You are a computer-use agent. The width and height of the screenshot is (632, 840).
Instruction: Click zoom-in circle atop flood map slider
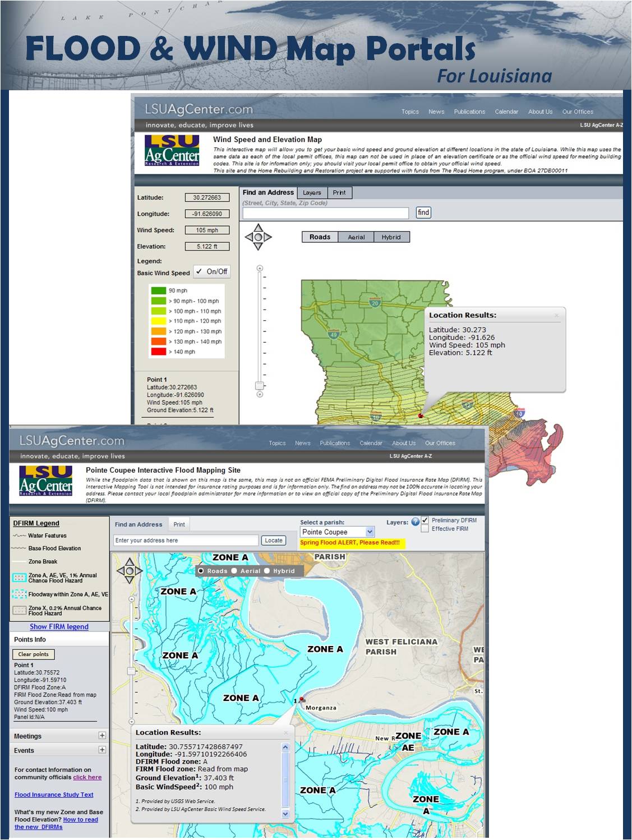(132, 599)
